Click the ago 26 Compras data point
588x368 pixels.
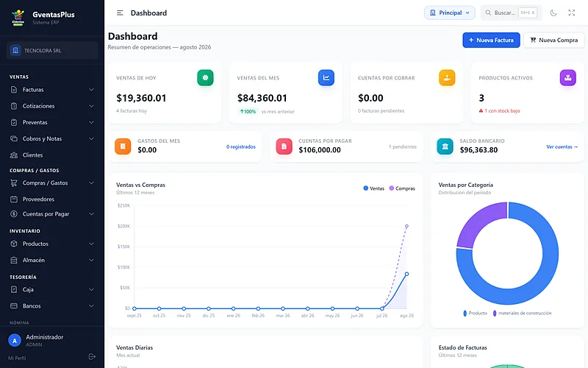[x=406, y=227]
